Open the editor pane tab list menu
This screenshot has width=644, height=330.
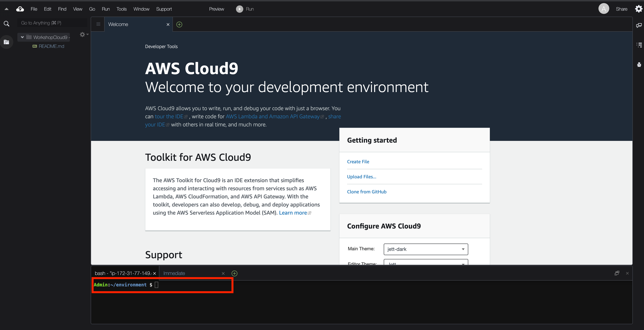point(98,24)
